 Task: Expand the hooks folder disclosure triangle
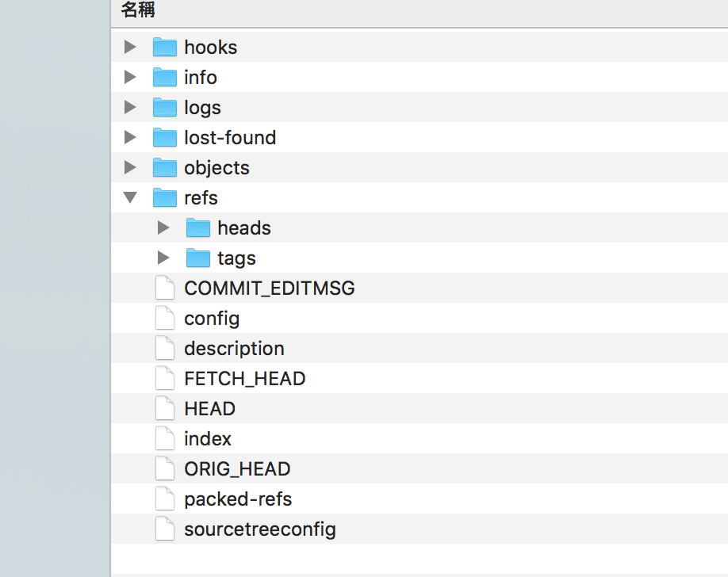click(x=129, y=47)
